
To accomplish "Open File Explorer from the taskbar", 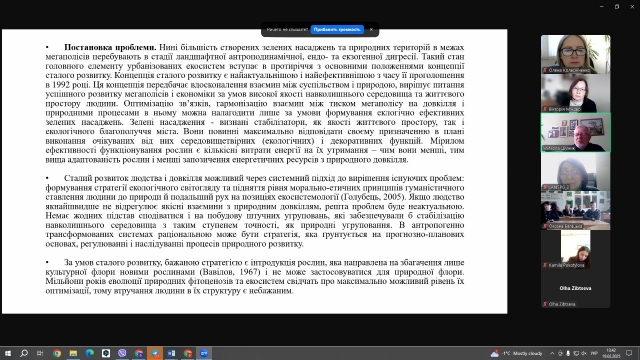I will [x=73, y=353].
